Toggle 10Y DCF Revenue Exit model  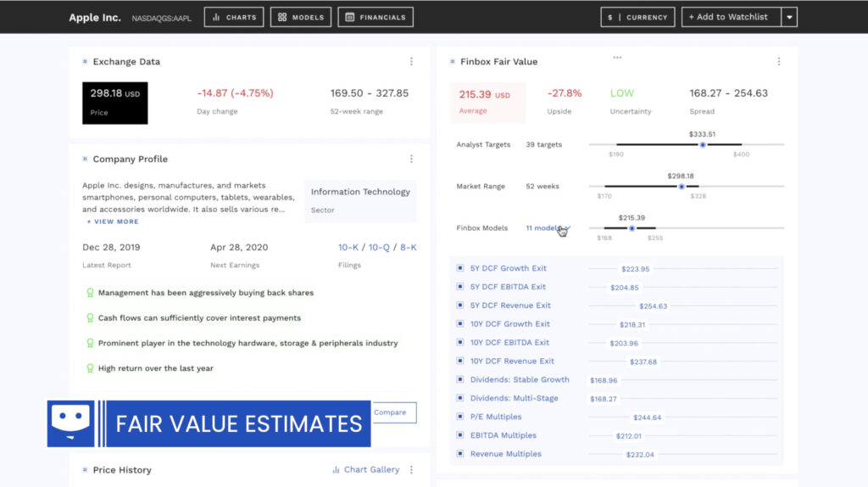(460, 361)
